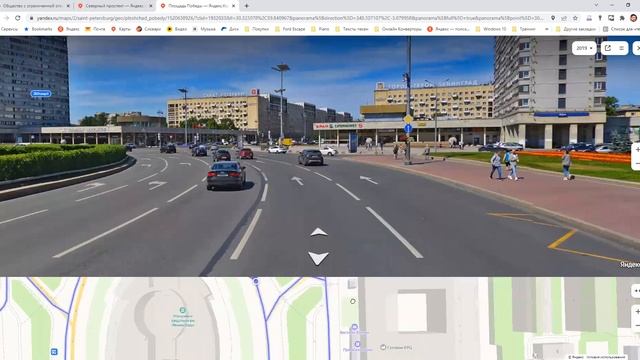Zoom in the panorama with plus button

[x=637, y=149]
